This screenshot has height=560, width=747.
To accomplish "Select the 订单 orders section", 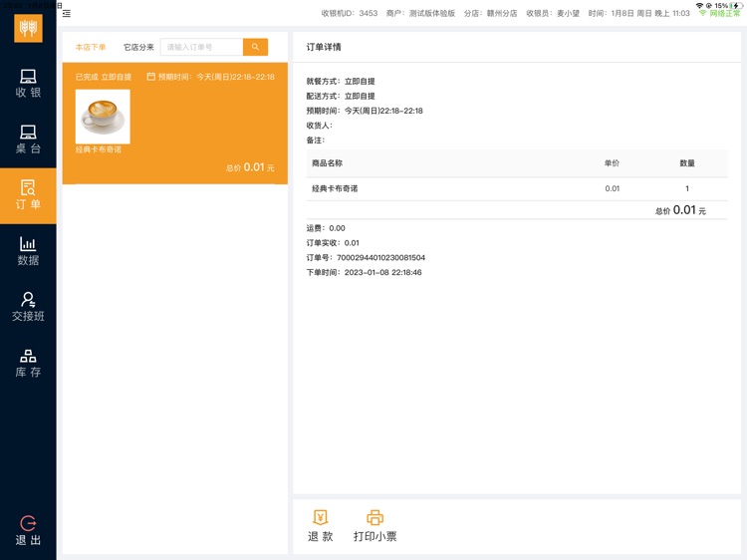I will tap(28, 195).
